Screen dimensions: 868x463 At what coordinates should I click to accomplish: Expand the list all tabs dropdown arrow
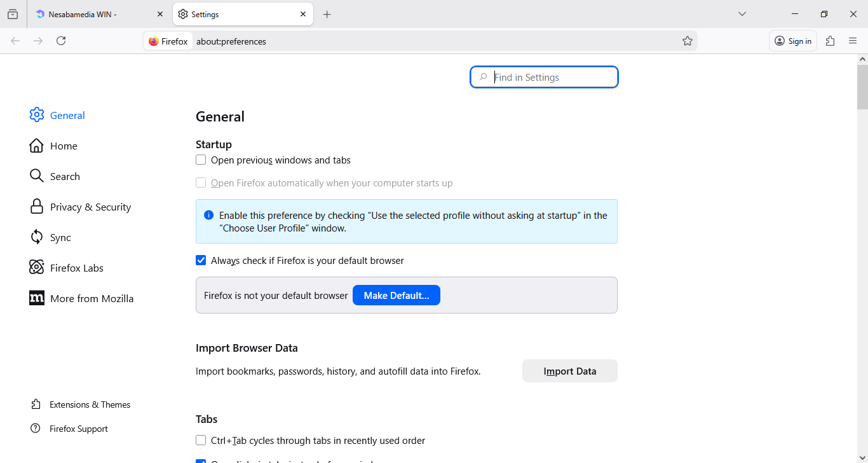[742, 14]
